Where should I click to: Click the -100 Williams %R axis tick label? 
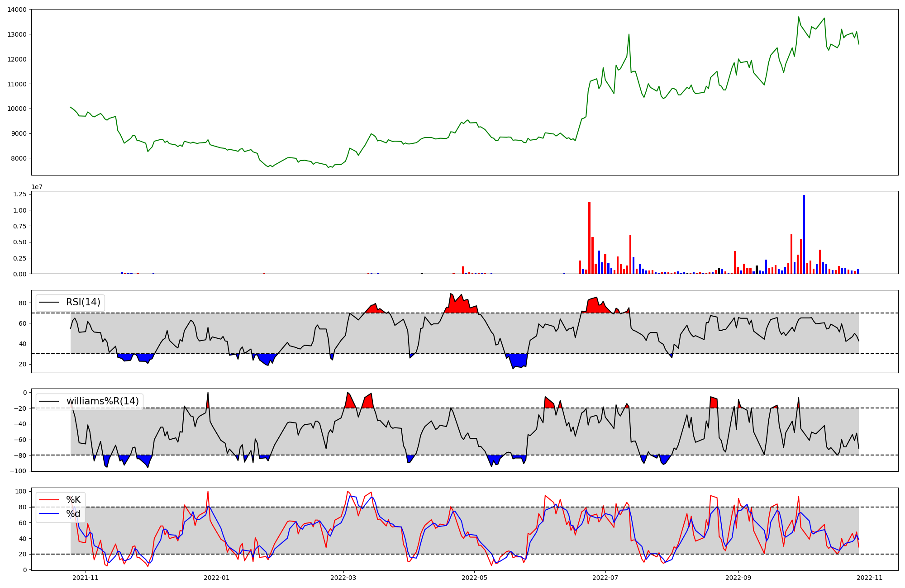pos(19,471)
